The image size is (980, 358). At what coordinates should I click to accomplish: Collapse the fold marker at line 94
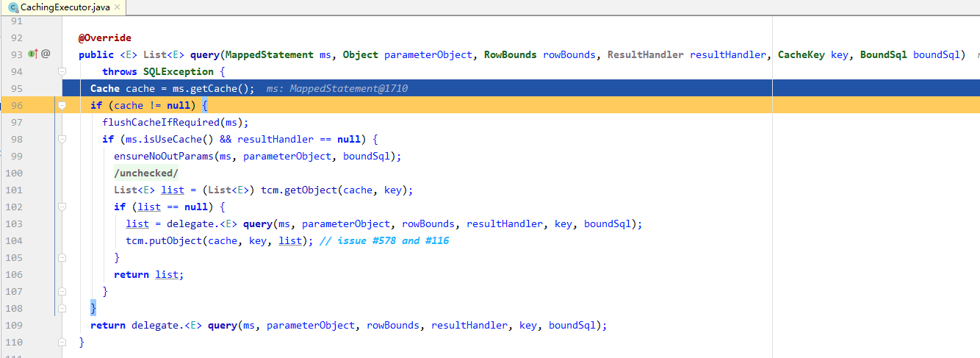(62, 71)
